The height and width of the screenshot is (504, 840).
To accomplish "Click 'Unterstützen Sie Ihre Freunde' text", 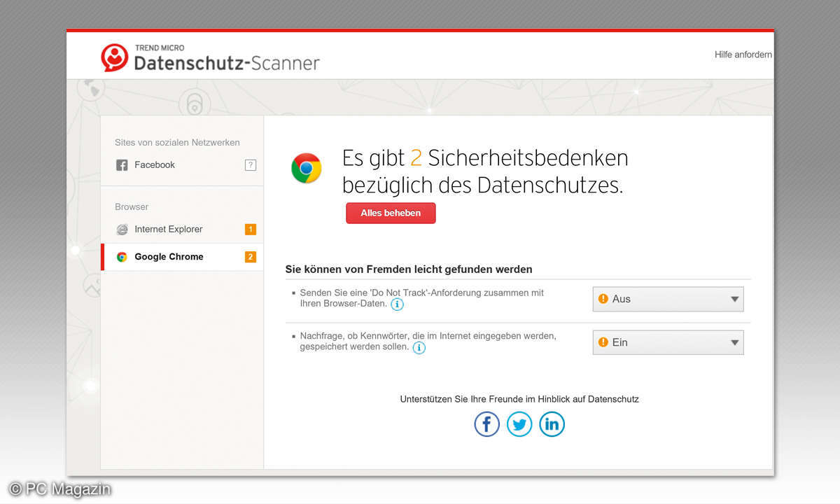I will 519,399.
